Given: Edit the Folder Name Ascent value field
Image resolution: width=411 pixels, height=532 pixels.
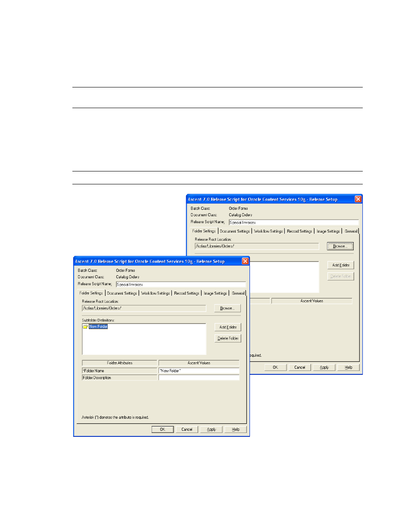Looking at the screenshot, I should coord(199,371).
